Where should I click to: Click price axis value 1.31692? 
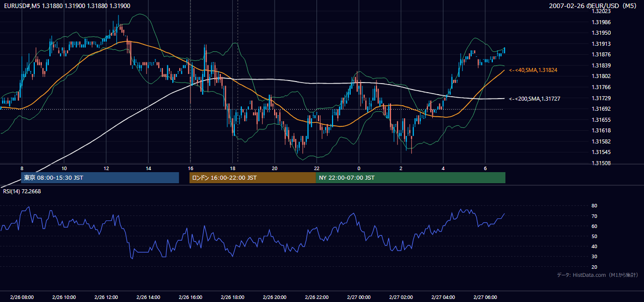(601, 109)
